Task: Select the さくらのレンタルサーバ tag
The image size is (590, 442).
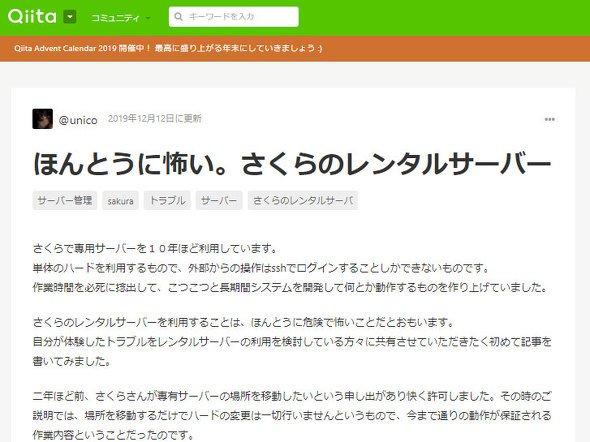Action: 303,200
